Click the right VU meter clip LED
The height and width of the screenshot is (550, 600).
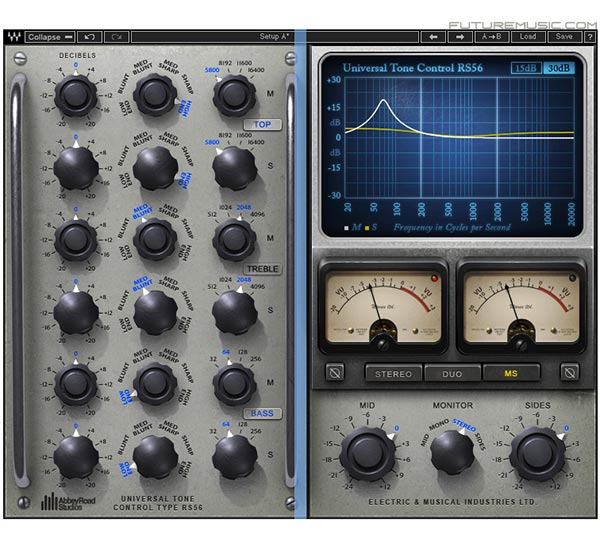click(572, 278)
